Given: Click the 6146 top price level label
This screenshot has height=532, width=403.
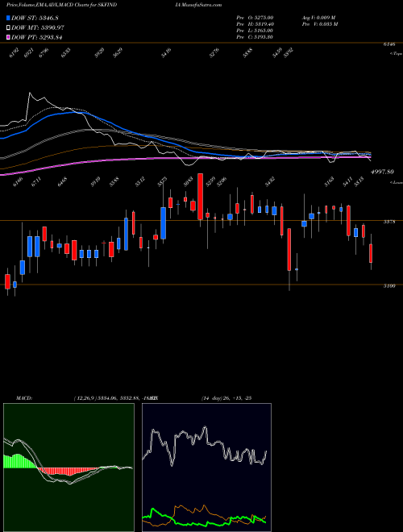Looking at the screenshot, I should (389, 44).
